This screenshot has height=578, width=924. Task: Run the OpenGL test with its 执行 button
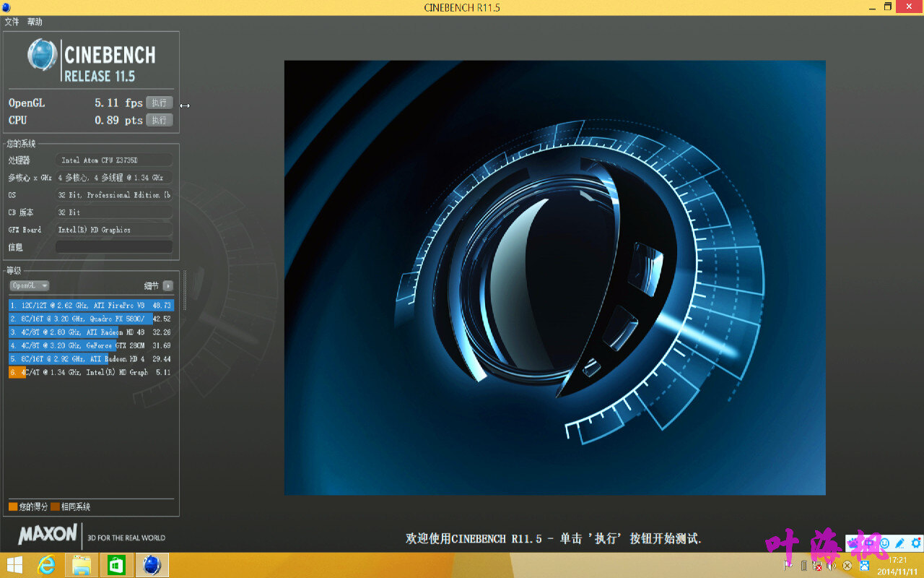coord(160,103)
